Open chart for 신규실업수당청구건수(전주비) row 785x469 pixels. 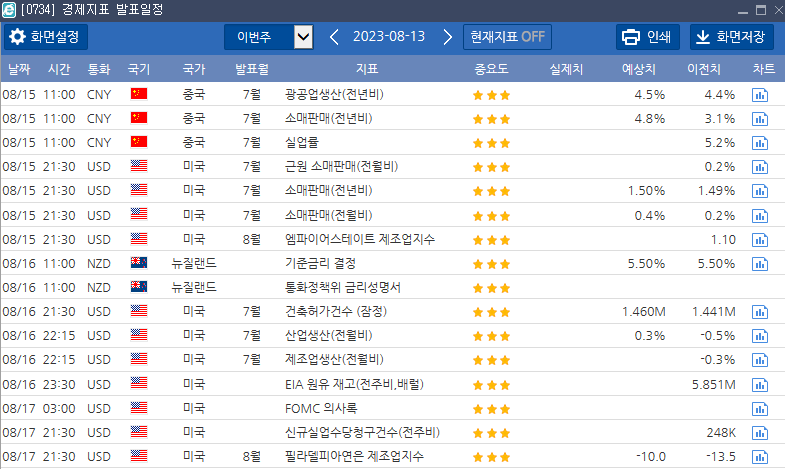pos(759,433)
